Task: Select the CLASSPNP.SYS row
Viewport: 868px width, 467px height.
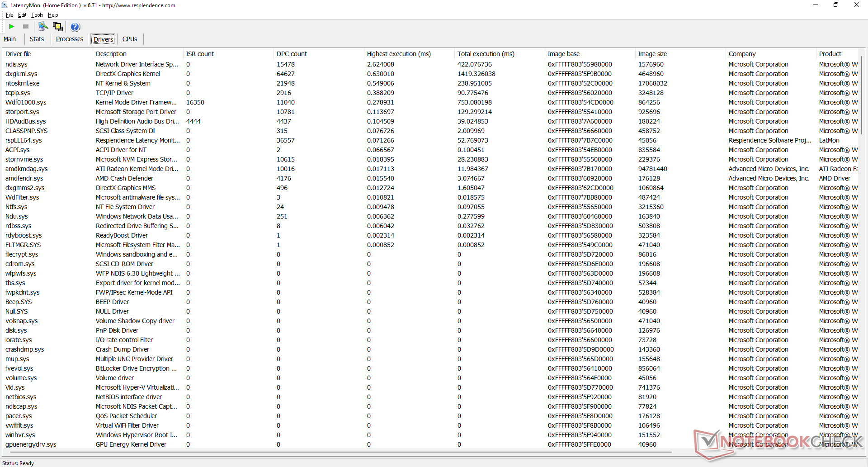Action: (430, 131)
